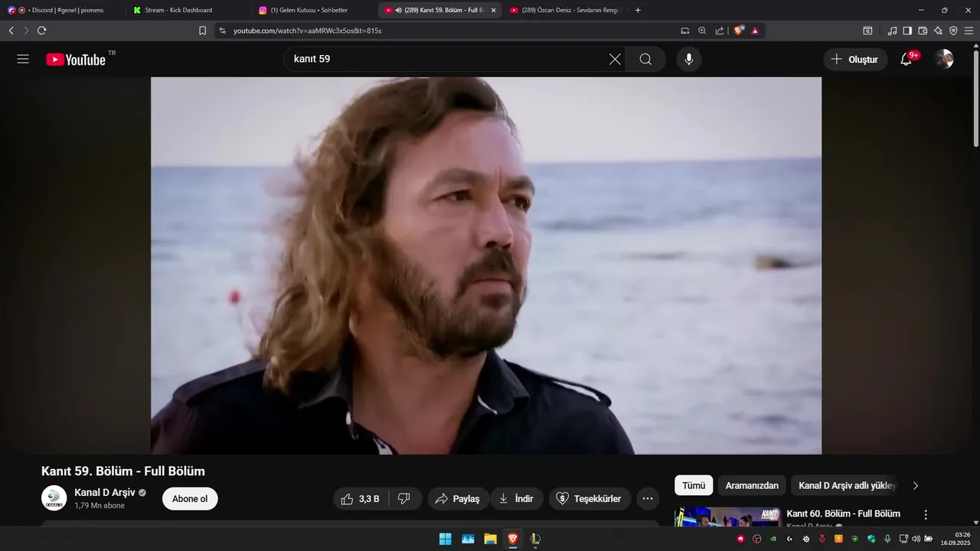980x551 pixels.
Task: Select the Tümü filter chip
Action: click(694, 485)
